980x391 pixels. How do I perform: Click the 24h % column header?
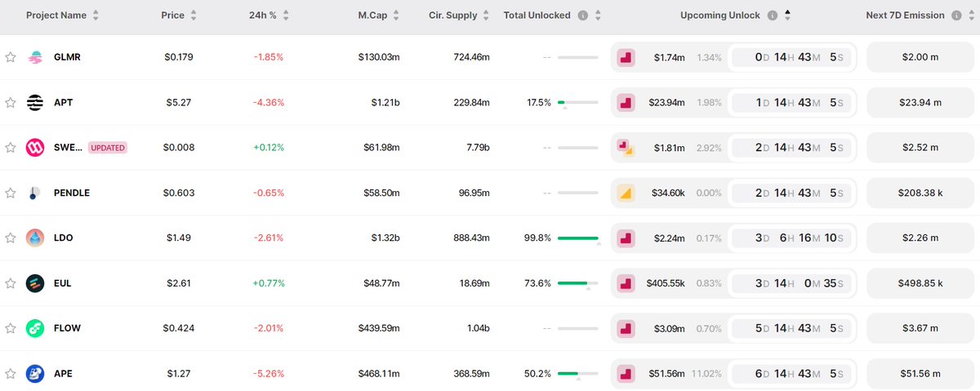tap(263, 16)
